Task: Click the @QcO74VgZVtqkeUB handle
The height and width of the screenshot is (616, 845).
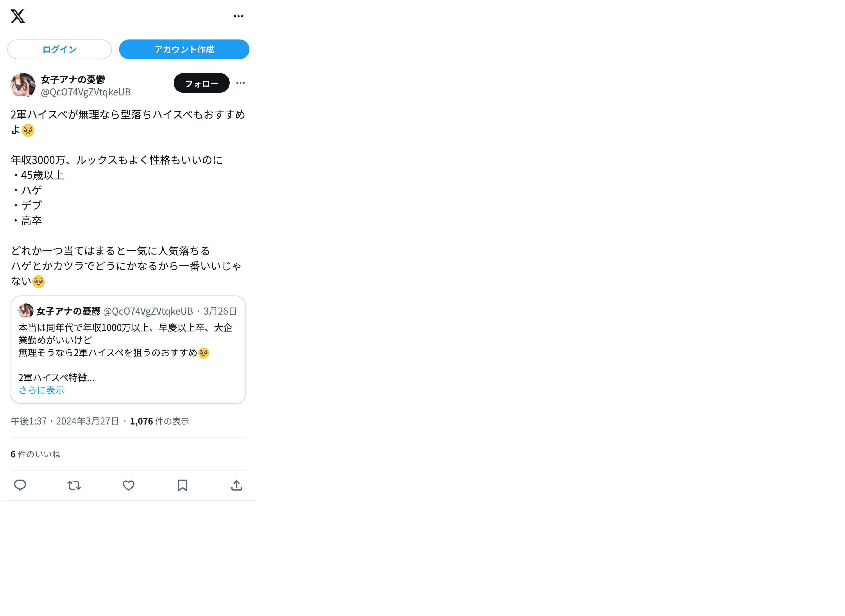Action: coord(85,92)
